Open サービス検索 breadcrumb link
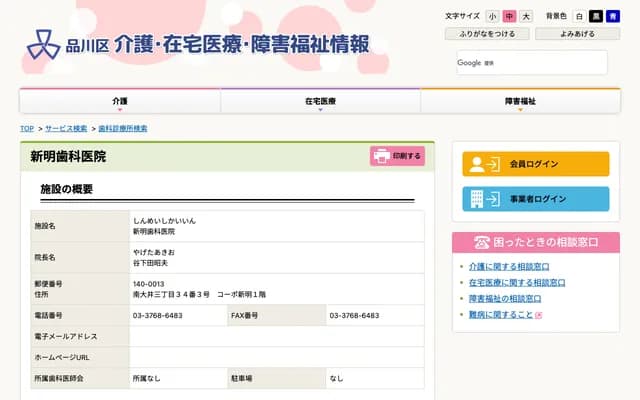The image size is (640, 400). 66,129
